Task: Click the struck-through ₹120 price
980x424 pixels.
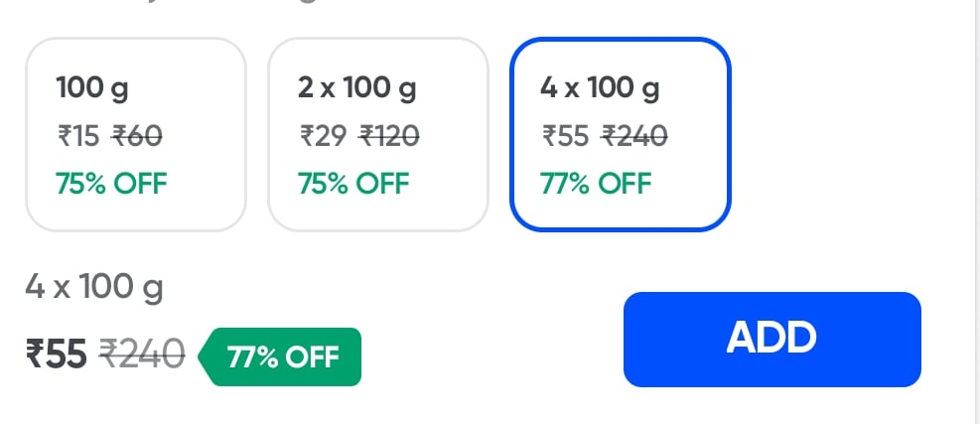Action: pyautogui.click(x=388, y=136)
